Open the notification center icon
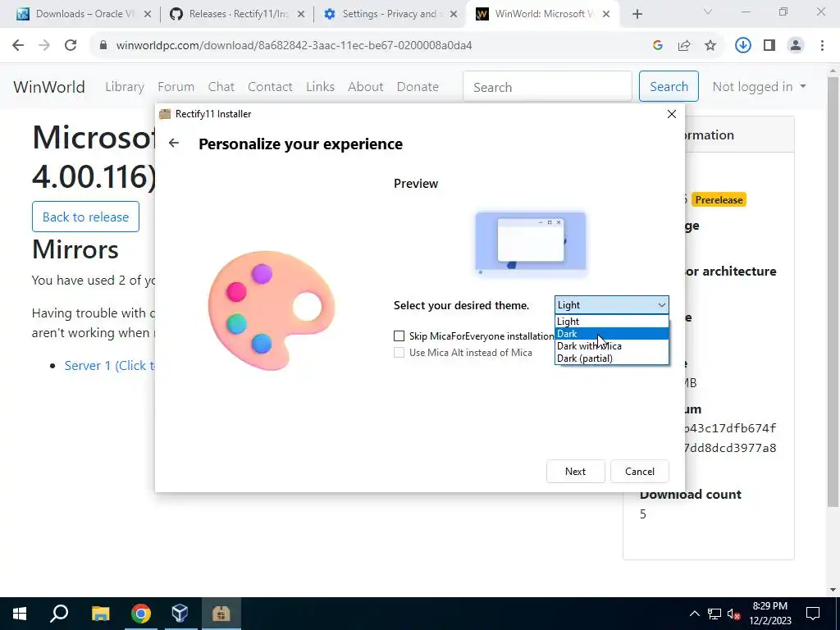 pos(813,614)
